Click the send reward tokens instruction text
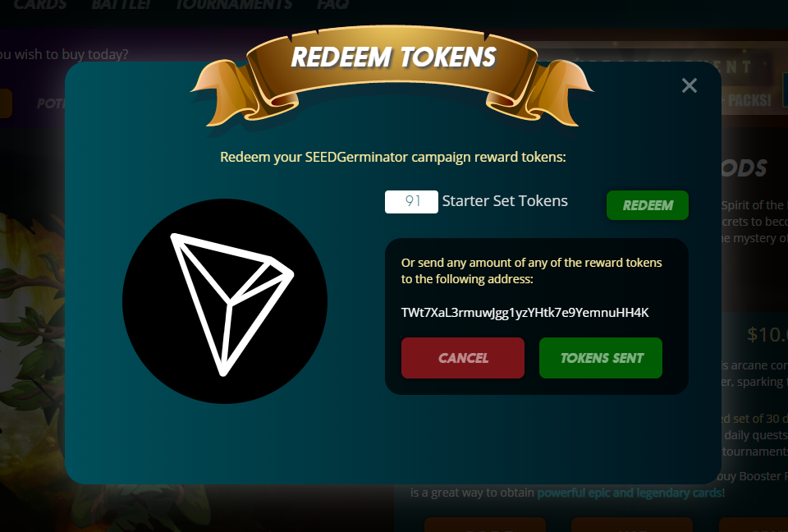Screen dimensions: 788x532 pyautogui.click(x=531, y=271)
